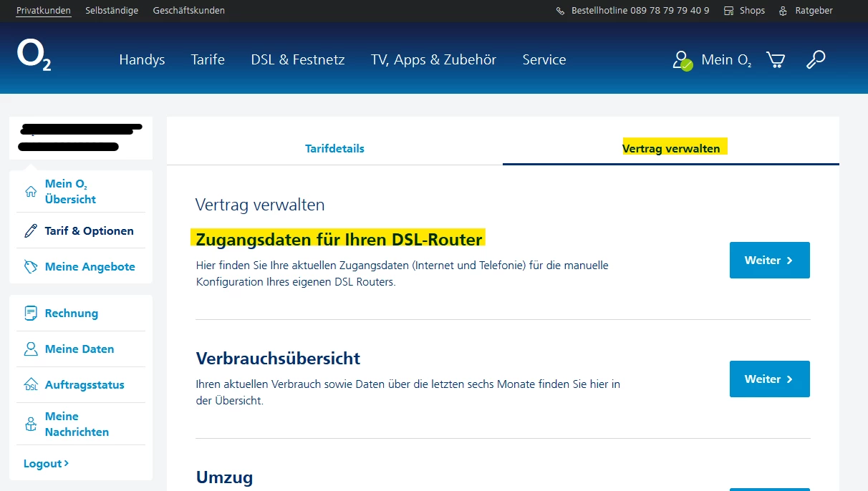Click the person icon beside Meine Daten
868x491 pixels.
[31, 349]
